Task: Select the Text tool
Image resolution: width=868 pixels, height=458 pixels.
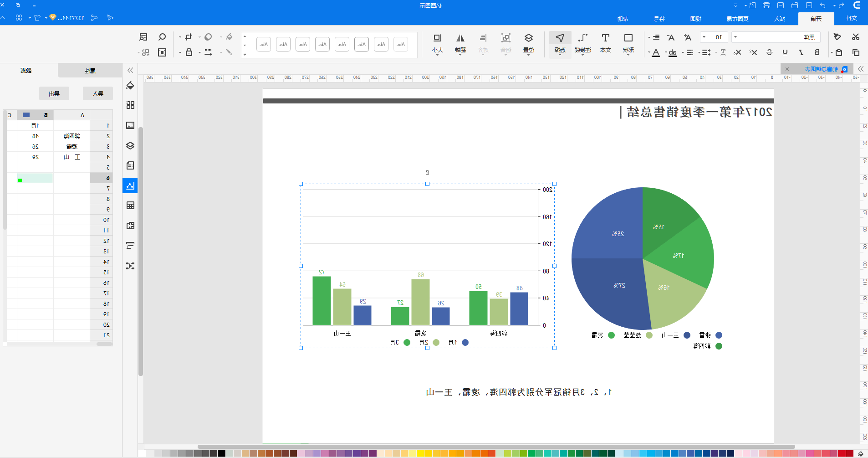Action: point(605,43)
